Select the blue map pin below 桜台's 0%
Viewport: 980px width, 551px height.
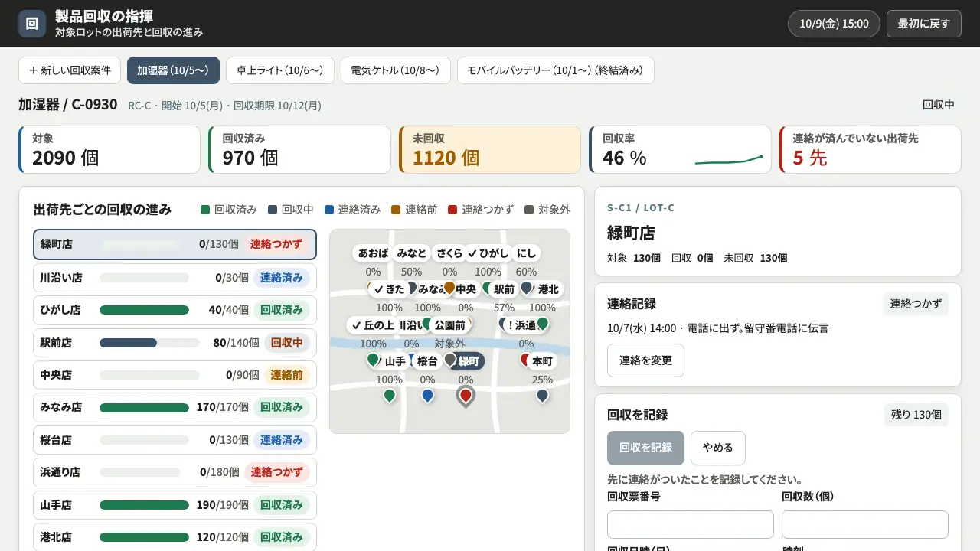[427, 396]
